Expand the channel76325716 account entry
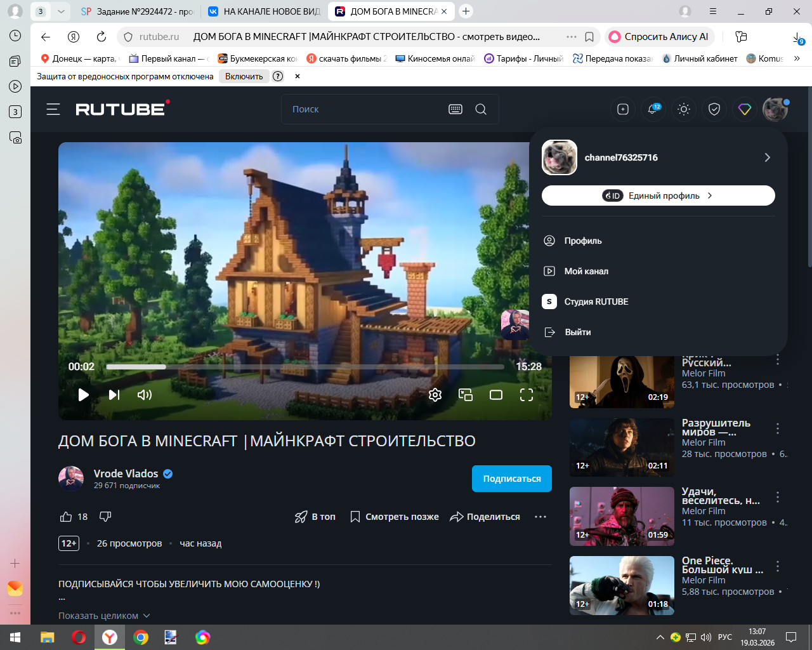The width and height of the screenshot is (812, 650). [x=658, y=157]
